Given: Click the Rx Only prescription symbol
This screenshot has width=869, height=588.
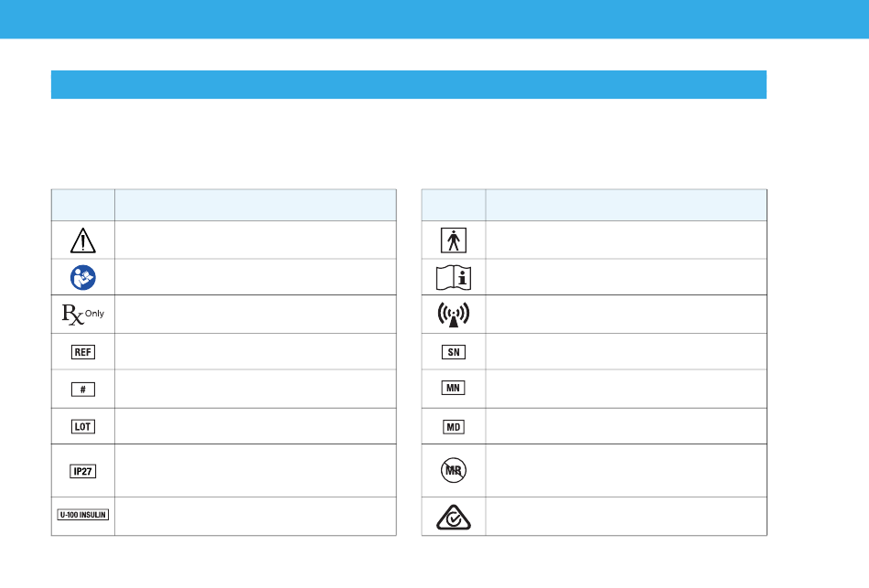Looking at the screenshot, I should [83, 315].
